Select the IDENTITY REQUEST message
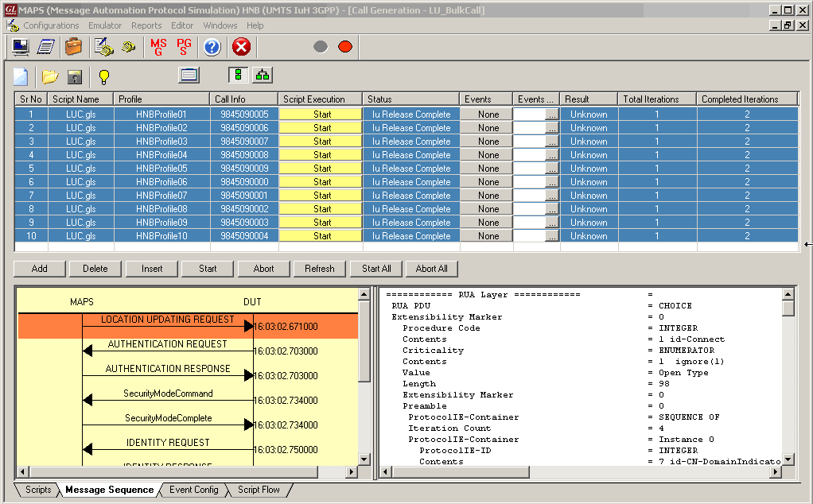 (168, 442)
